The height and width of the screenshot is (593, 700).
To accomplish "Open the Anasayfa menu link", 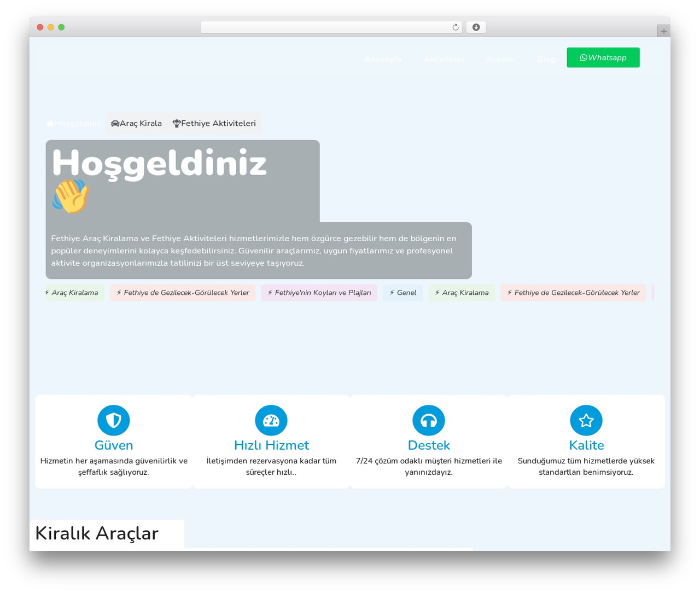I will coord(383,59).
